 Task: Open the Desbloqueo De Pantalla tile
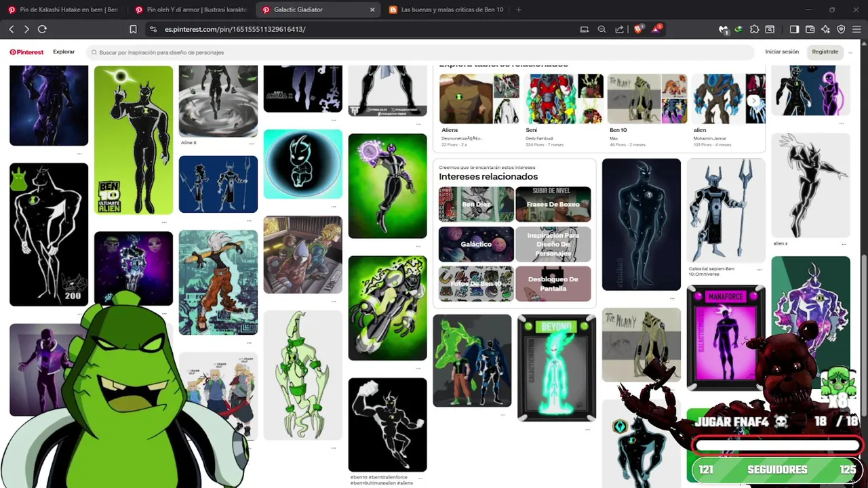pos(553,283)
